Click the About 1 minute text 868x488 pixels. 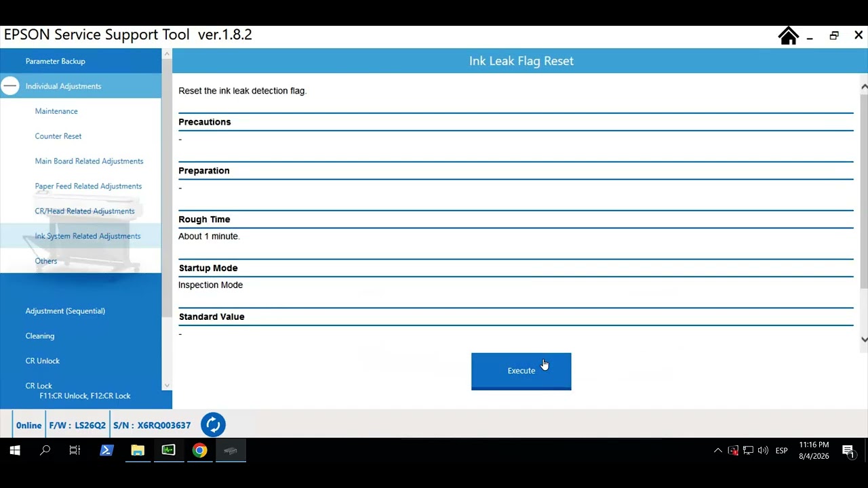(209, 237)
